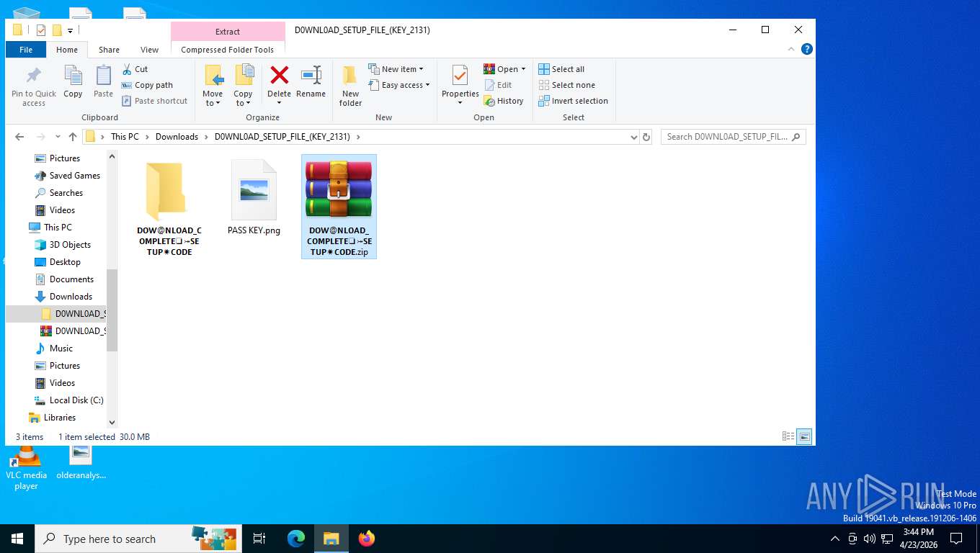The width and height of the screenshot is (980, 553).
Task: Open VLC media player desktop shortcut
Action: click(26, 468)
